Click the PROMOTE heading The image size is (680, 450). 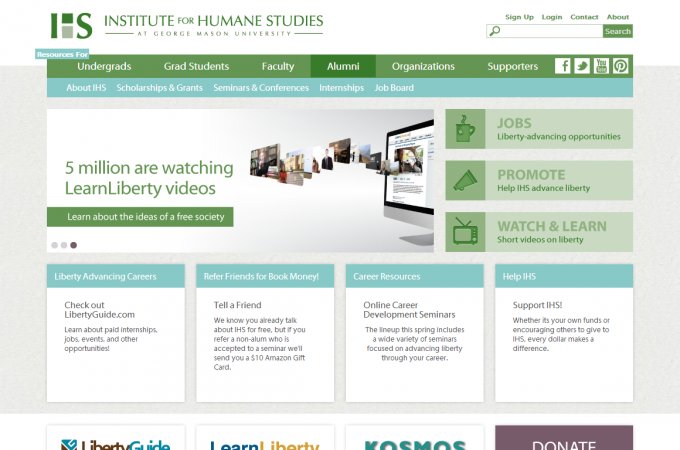coord(531,175)
